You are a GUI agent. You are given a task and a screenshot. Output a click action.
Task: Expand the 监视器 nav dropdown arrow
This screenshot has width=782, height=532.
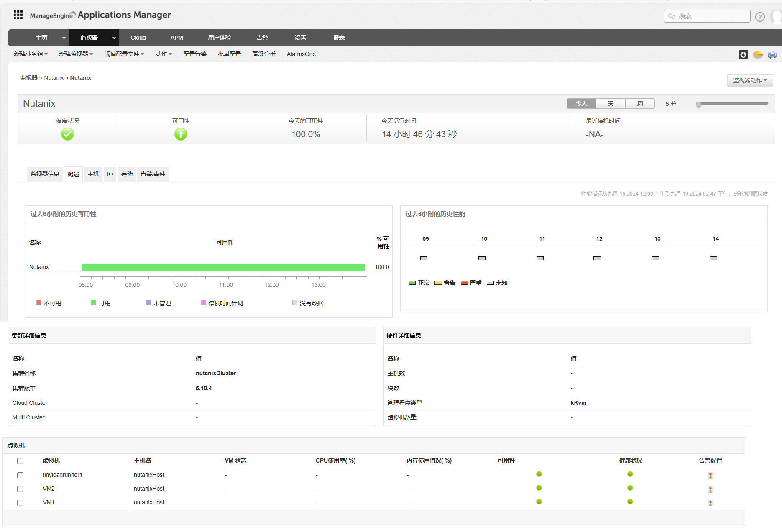pos(114,38)
